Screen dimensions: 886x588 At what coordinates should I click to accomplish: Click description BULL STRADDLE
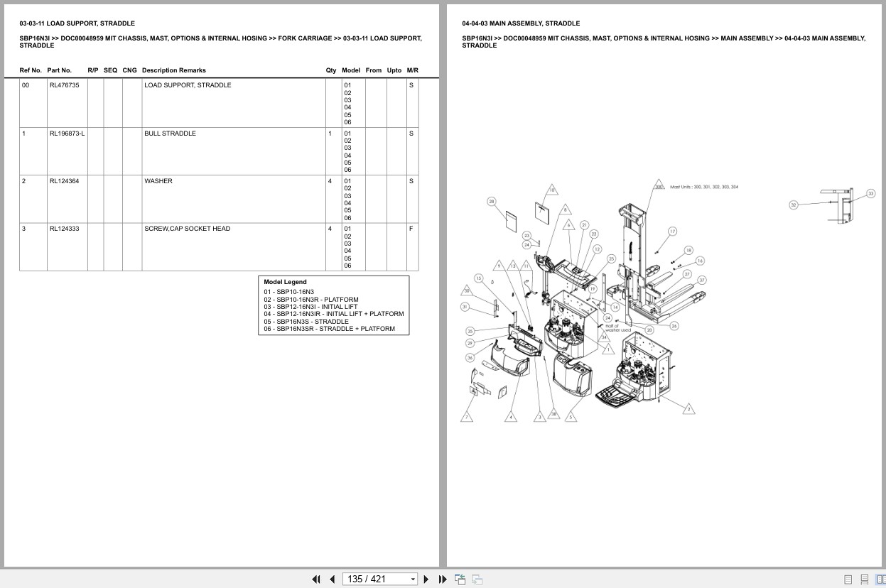pyautogui.click(x=170, y=134)
